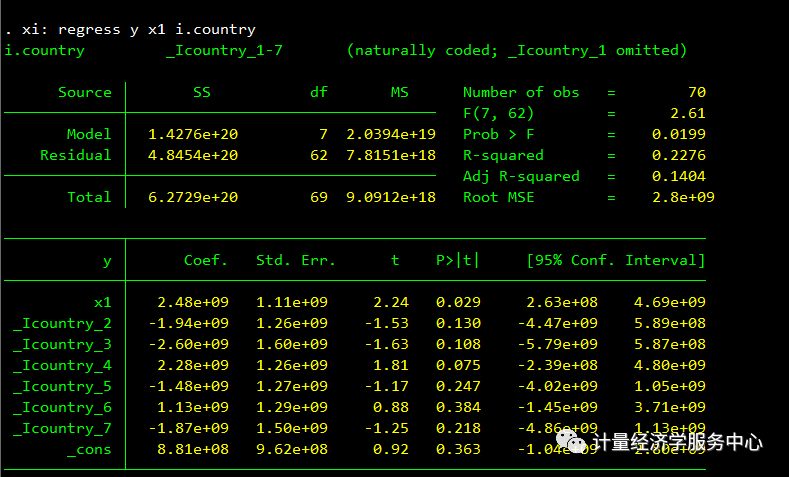Click the Chinese watermark text
This screenshot has width=789, height=477.
pyautogui.click(x=677, y=442)
